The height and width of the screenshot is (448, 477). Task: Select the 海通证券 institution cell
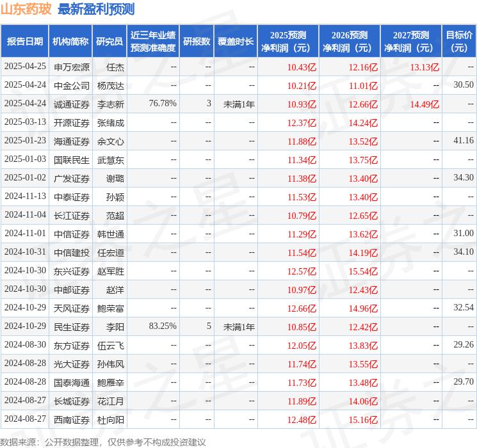[x=72, y=141]
